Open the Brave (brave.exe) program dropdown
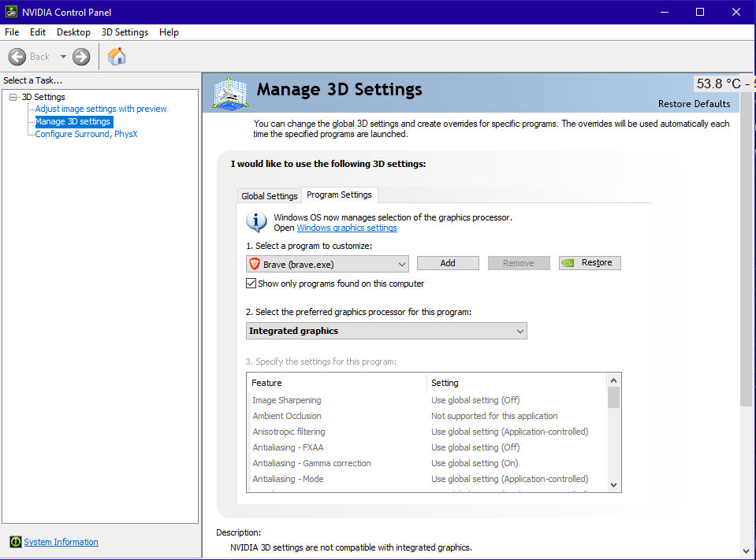Image resolution: width=756 pixels, height=560 pixels. [x=327, y=264]
